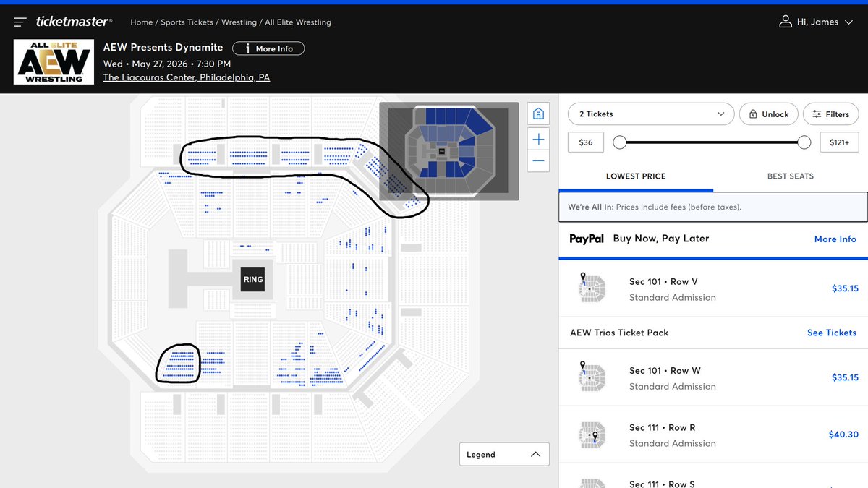The height and width of the screenshot is (488, 868).
Task: Switch to the Lowest Price tab
Action: click(x=636, y=176)
